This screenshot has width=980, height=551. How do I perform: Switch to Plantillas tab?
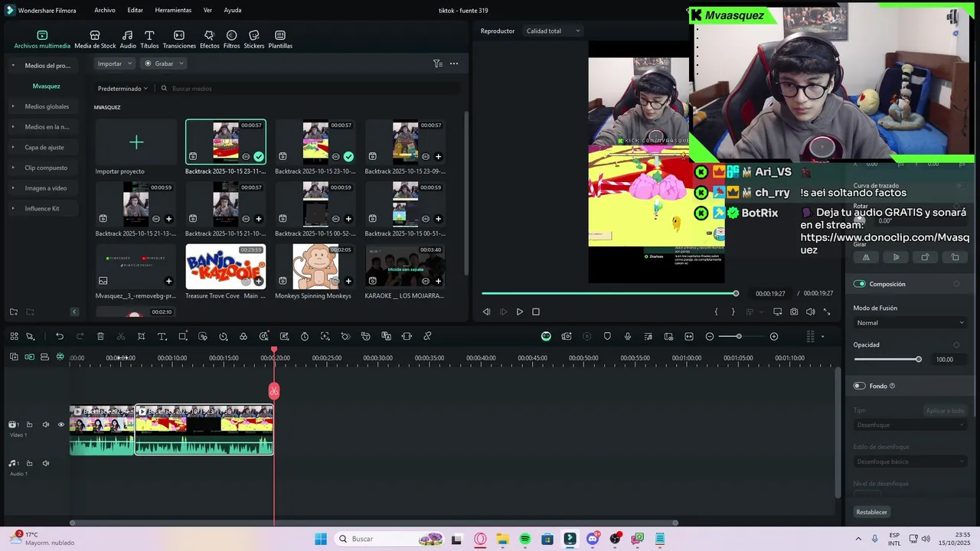(x=280, y=40)
